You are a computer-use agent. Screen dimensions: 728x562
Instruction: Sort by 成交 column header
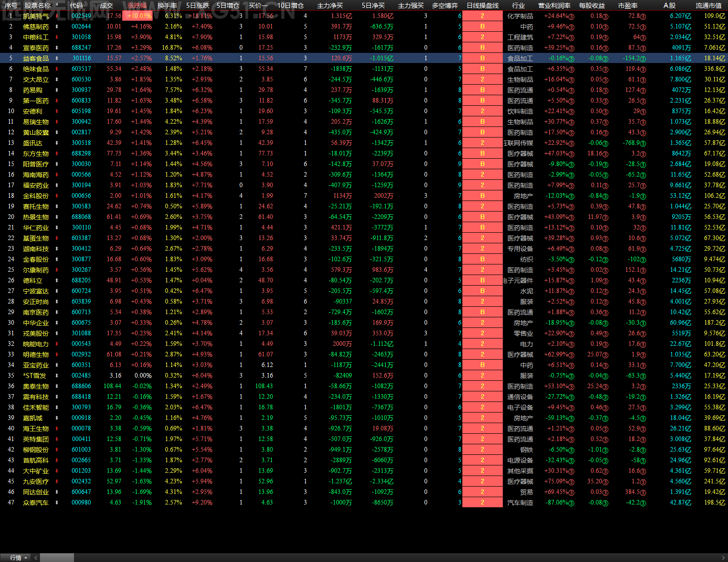point(107,6)
